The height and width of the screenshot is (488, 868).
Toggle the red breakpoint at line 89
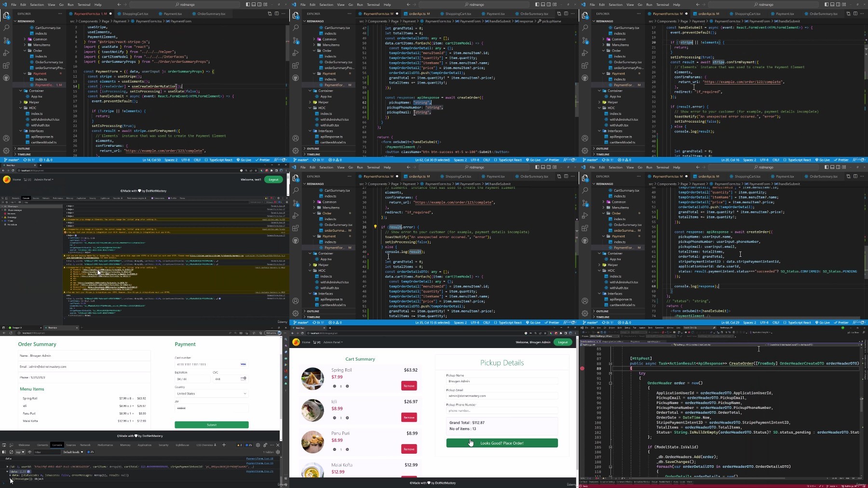pyautogui.click(x=582, y=368)
